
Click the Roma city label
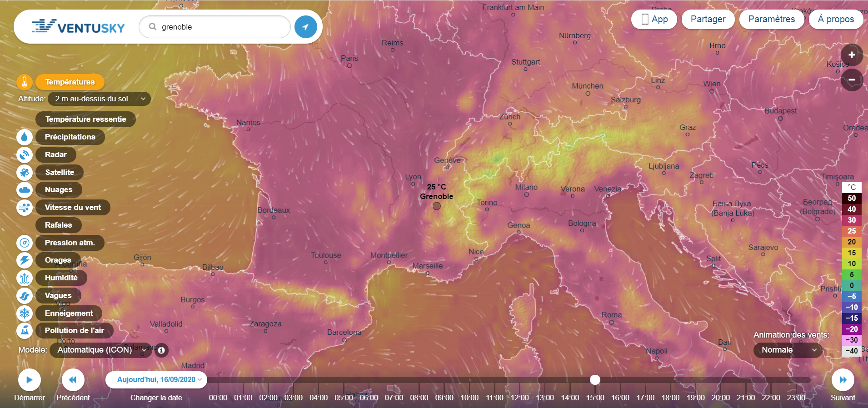tap(612, 315)
